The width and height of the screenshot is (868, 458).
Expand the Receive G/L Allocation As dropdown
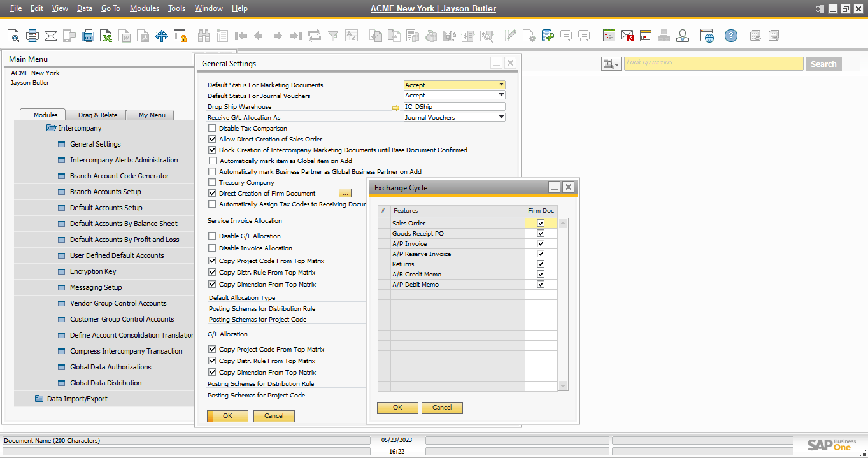point(501,117)
